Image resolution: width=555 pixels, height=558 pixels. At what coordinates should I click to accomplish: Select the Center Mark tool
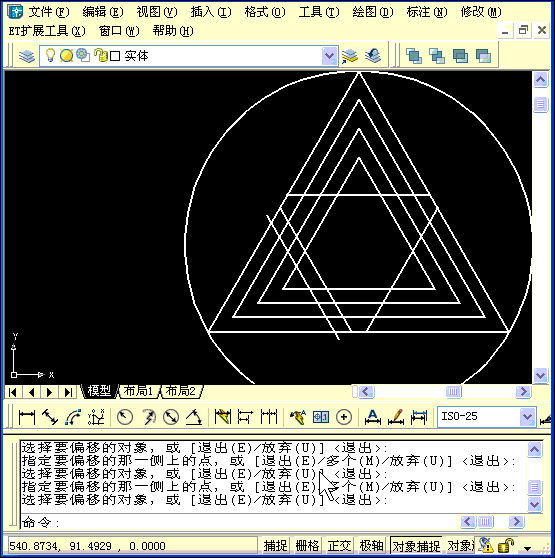[x=344, y=417]
